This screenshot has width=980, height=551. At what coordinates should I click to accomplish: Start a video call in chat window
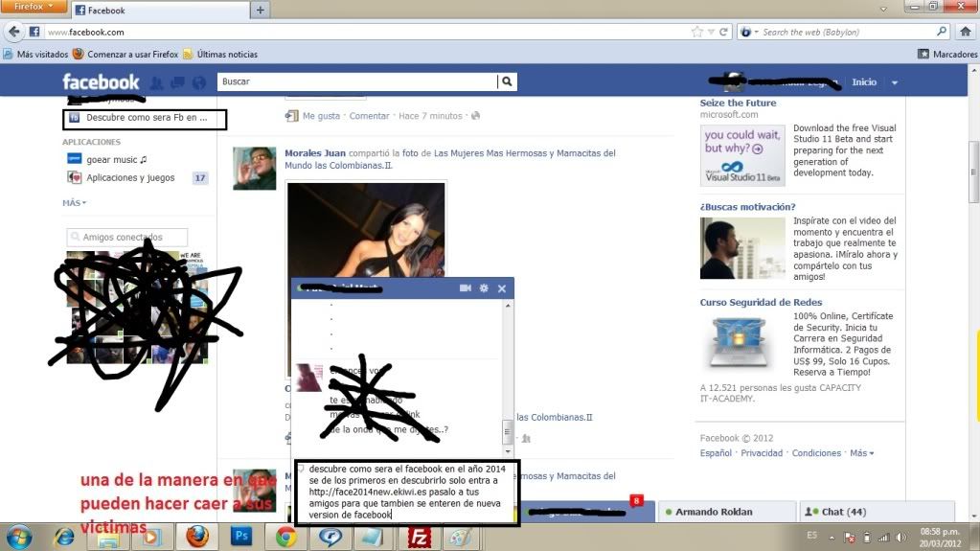tap(465, 287)
